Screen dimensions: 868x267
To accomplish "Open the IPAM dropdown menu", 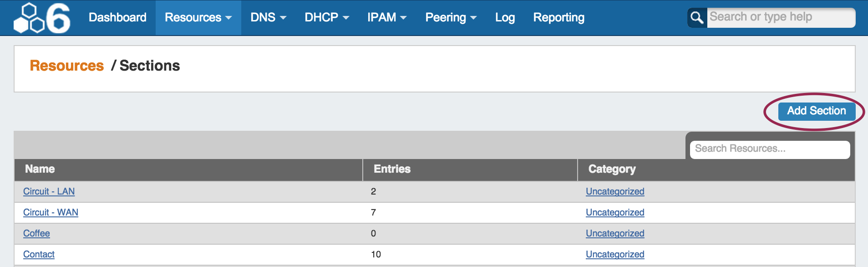I will [x=386, y=18].
